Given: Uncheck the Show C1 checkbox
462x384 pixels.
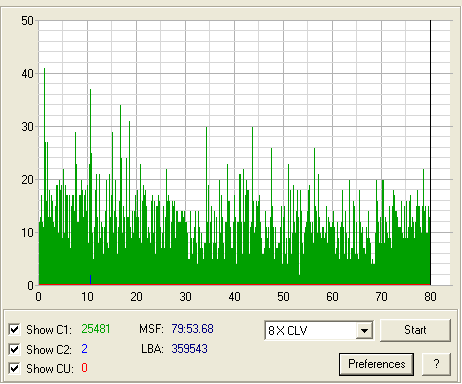Looking at the screenshot, I should (14, 330).
